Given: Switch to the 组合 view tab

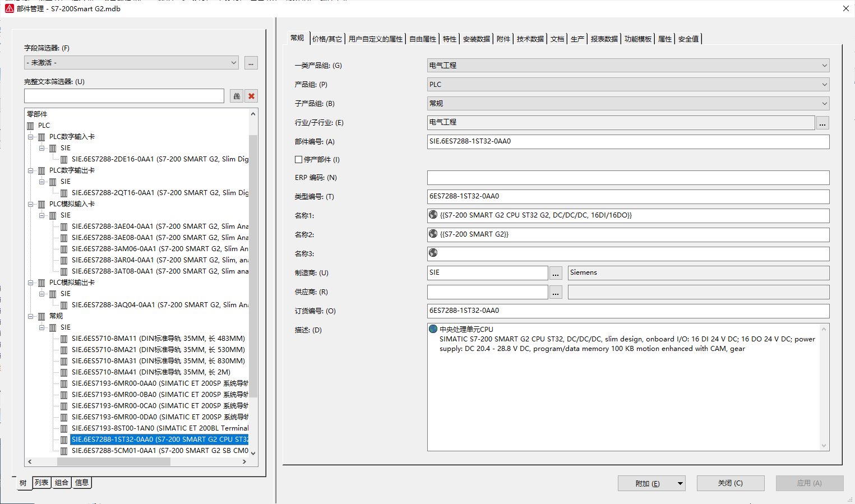Looking at the screenshot, I should (62, 483).
